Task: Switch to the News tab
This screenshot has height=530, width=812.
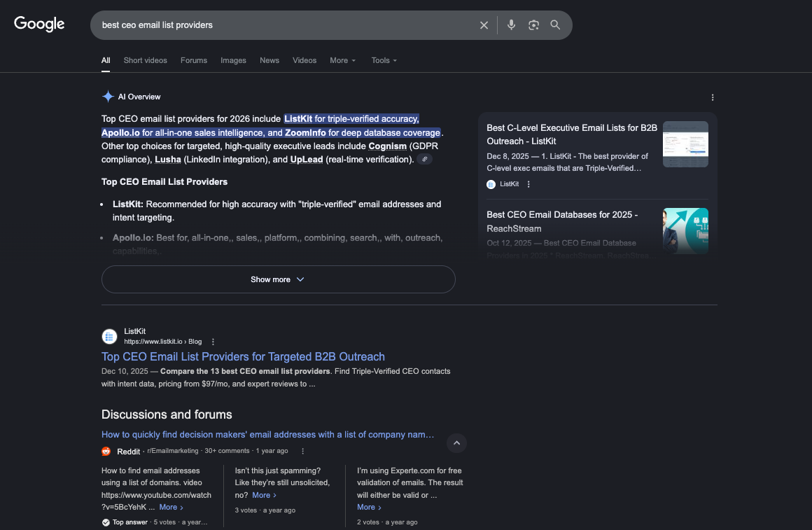Action: pos(269,60)
